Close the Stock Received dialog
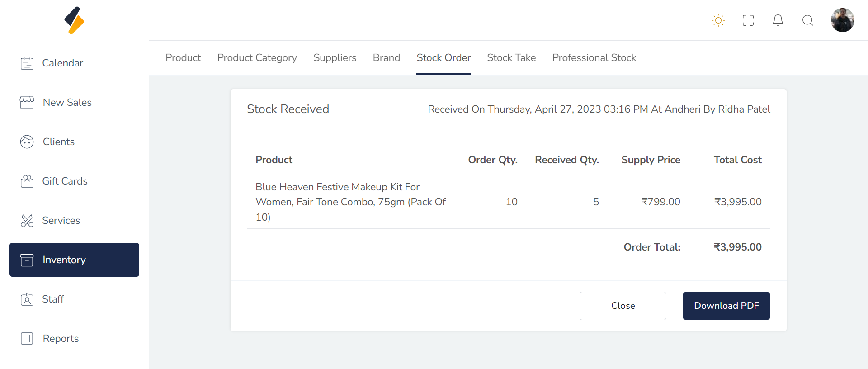 (x=623, y=306)
